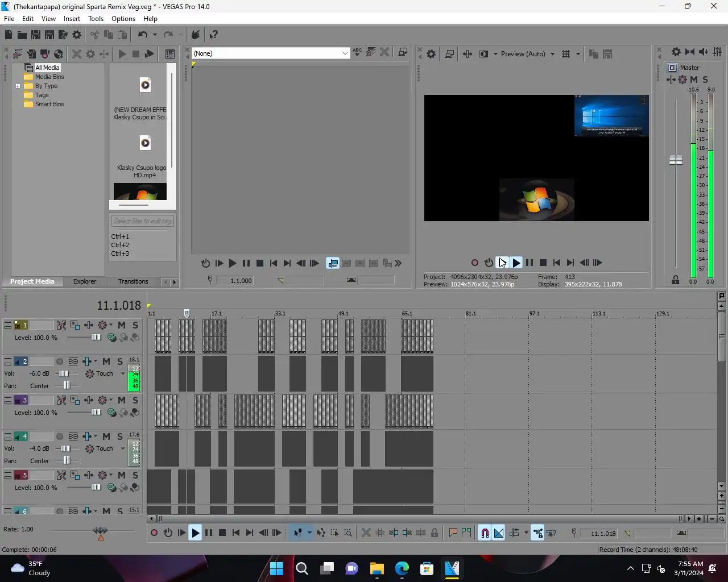
Task: Open Video Preview settings gear icon
Action: [x=431, y=54]
